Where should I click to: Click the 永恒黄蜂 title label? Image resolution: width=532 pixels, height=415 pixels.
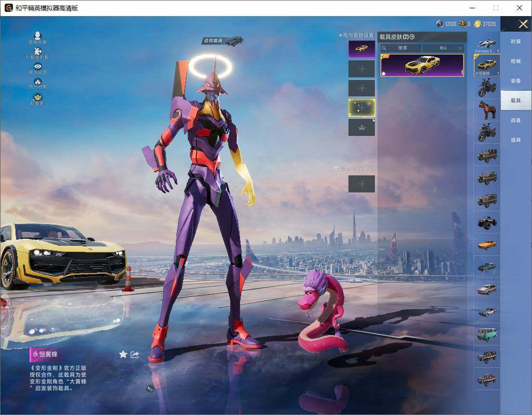[x=45, y=354]
